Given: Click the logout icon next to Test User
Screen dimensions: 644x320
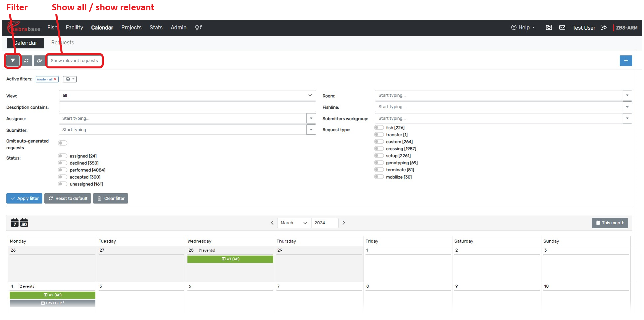Looking at the screenshot, I should (x=604, y=28).
